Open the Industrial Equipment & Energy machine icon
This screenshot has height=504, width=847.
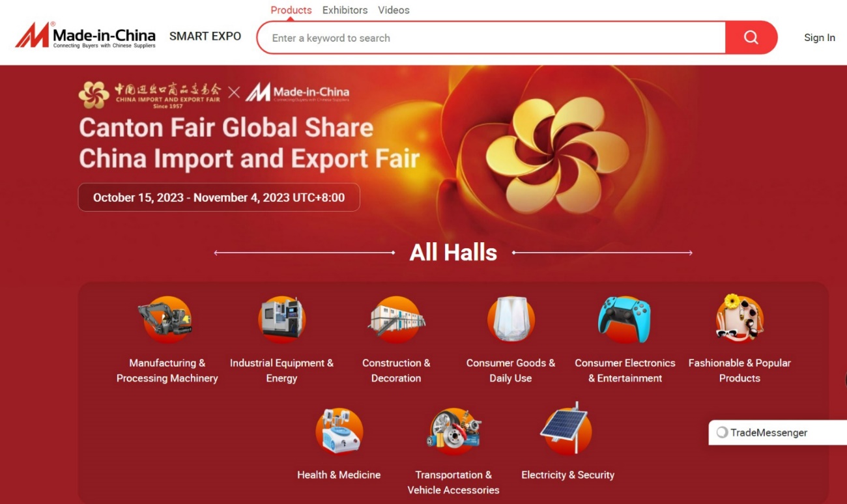[x=281, y=319]
